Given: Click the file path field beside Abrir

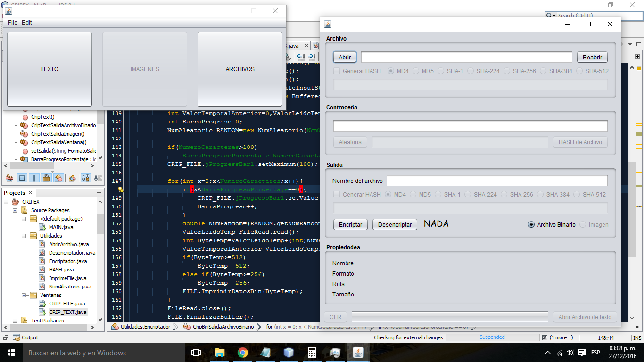Looking at the screenshot, I should [467, 57].
